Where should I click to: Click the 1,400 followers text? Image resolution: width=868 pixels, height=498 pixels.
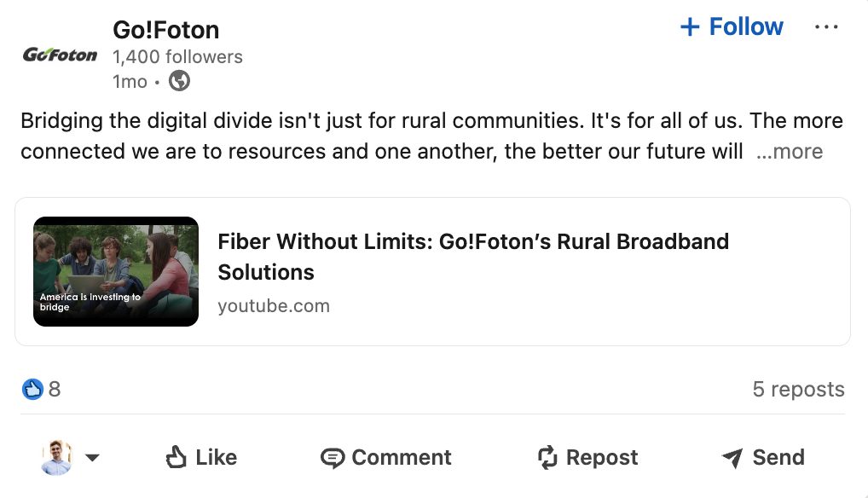pos(177,57)
